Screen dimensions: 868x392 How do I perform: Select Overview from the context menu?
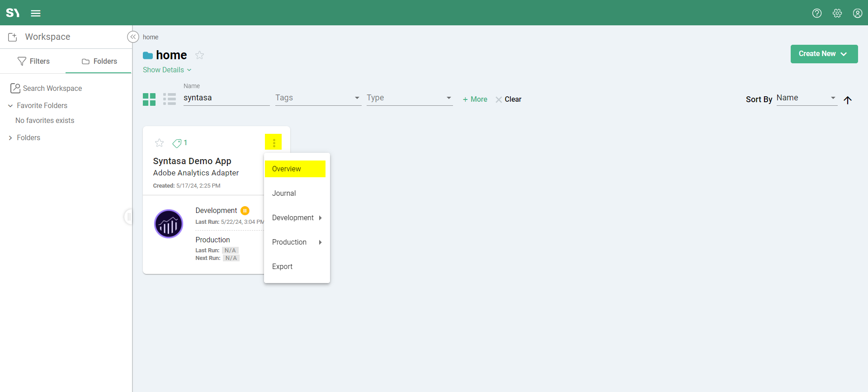[295, 169]
